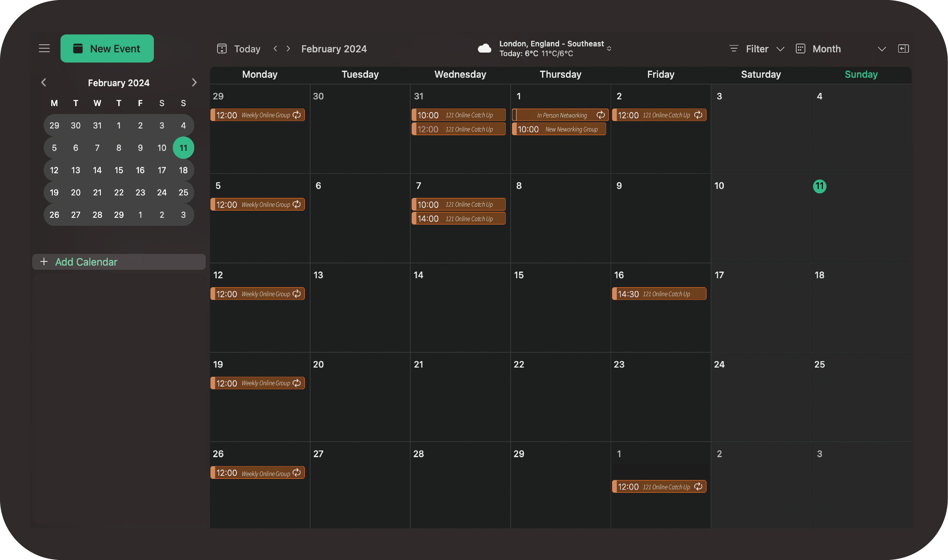Click repeat icon on In Person Networking
The height and width of the screenshot is (560, 948).
tap(600, 115)
